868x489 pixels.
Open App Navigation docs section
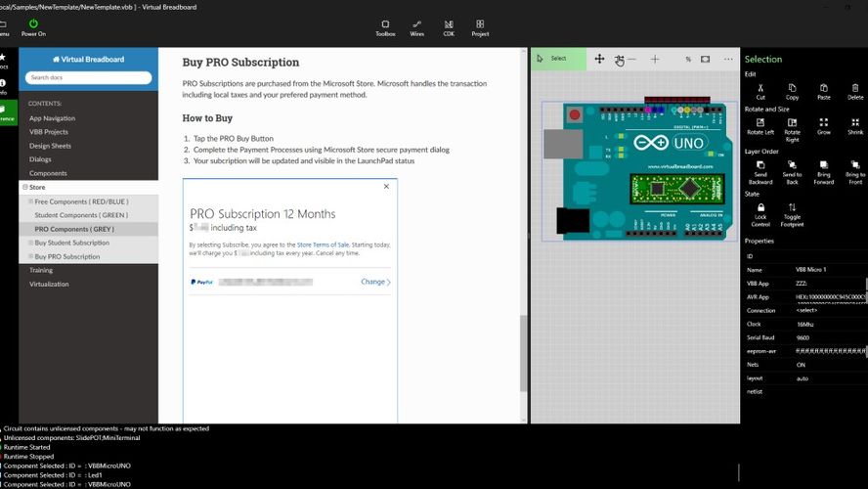(52, 118)
